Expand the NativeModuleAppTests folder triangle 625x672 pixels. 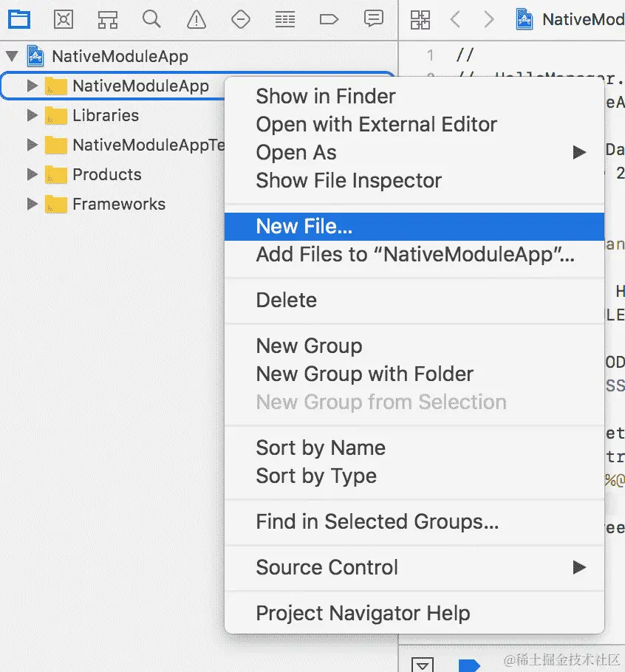[x=33, y=145]
